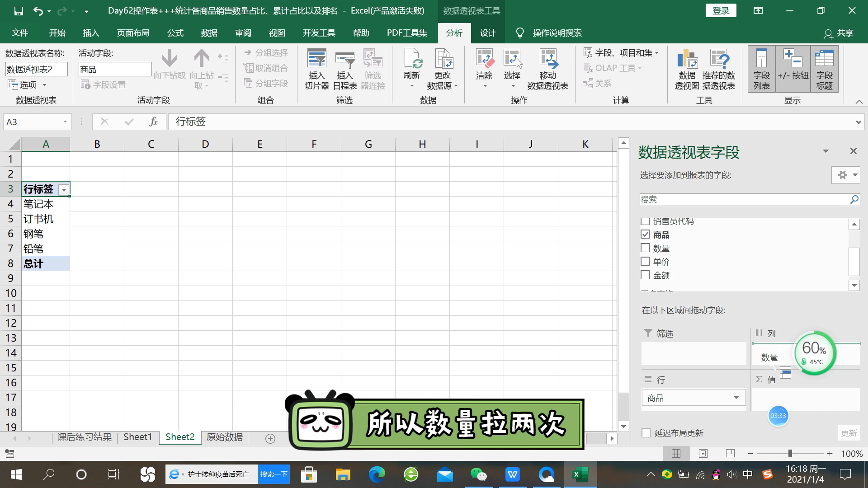The width and height of the screenshot is (868, 488).
Task: Uncheck the 商品 field checkbox
Action: [645, 235]
